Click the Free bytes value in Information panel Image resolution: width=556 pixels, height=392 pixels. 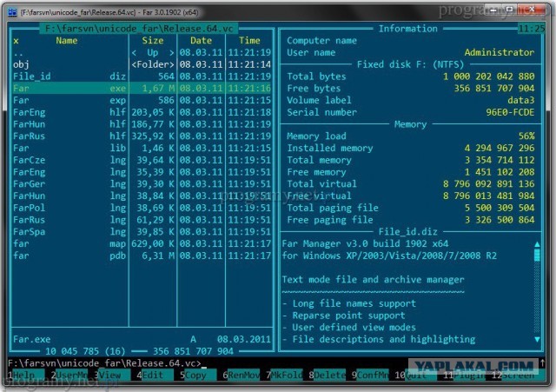coord(494,89)
